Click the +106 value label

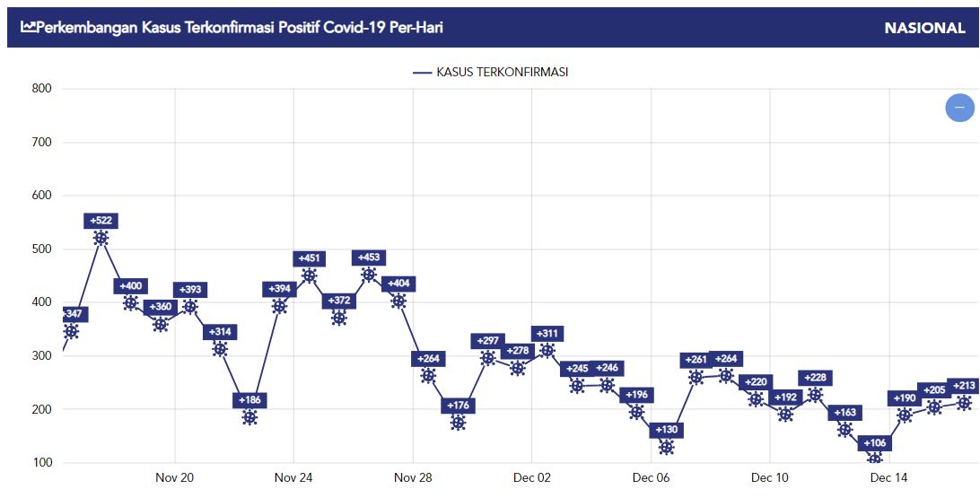click(x=875, y=443)
